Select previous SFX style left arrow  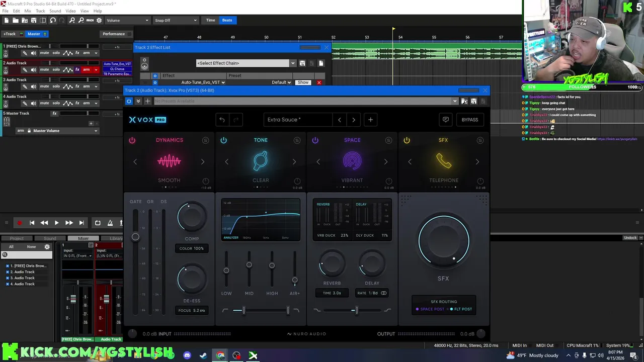click(x=410, y=162)
